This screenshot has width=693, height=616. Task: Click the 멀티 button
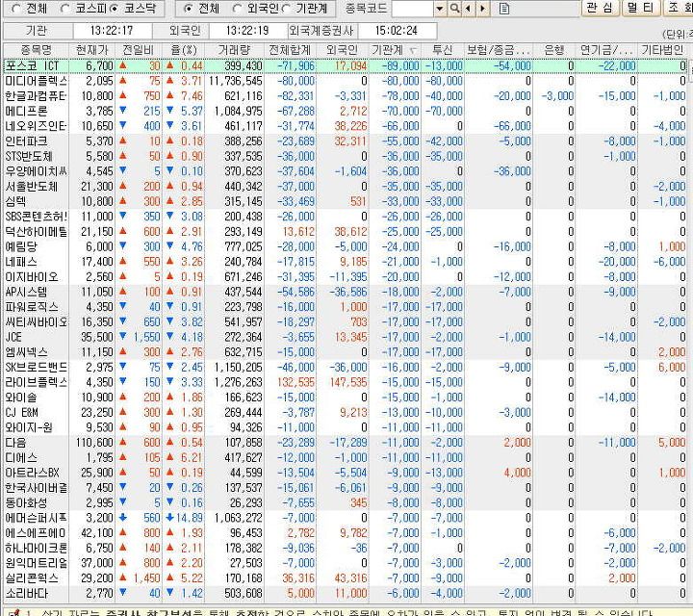(x=641, y=8)
